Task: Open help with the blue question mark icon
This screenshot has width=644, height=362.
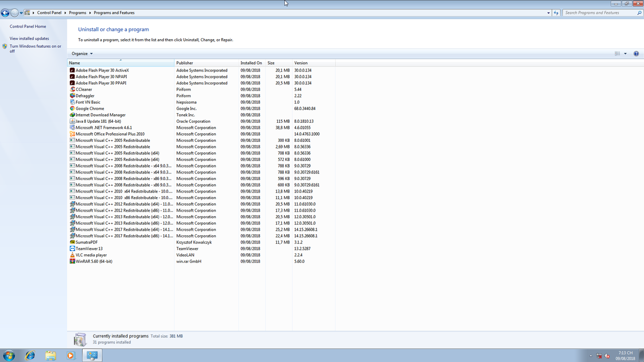Action: 636,54
